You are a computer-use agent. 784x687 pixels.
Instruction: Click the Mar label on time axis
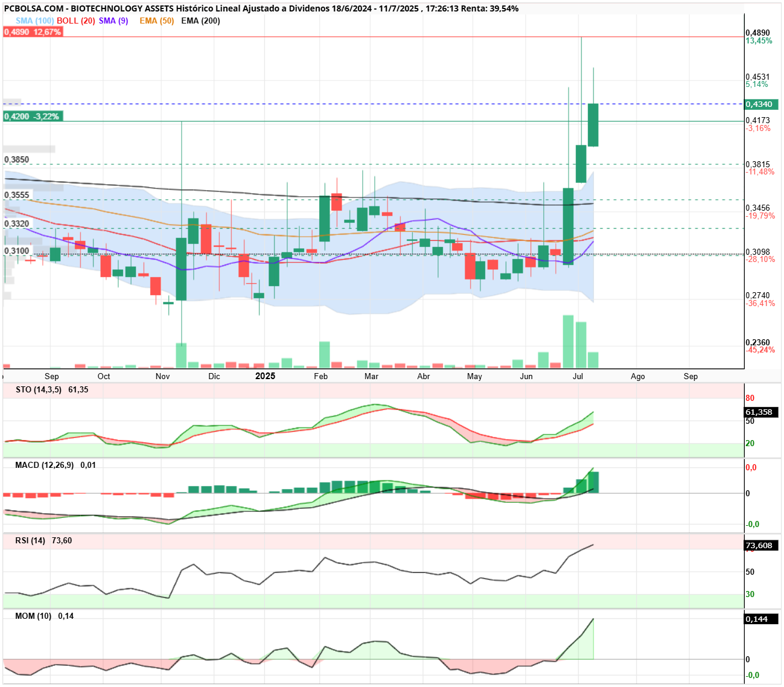pyautogui.click(x=372, y=376)
